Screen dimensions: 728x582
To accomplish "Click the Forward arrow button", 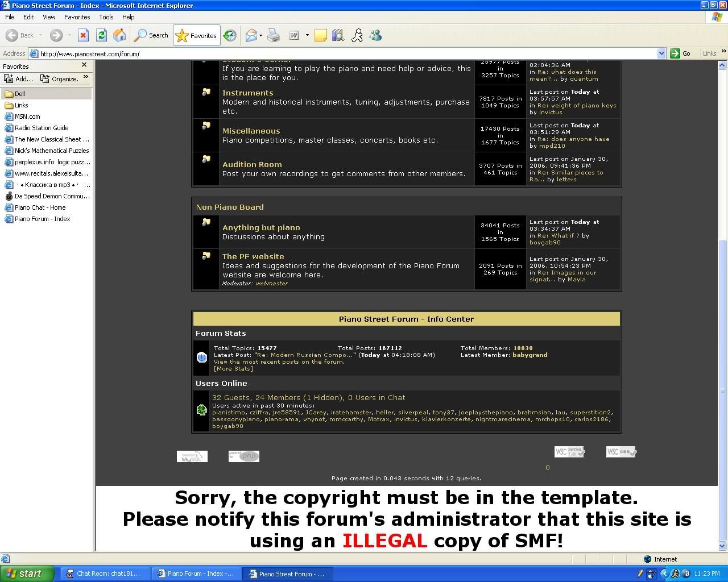I will [56, 35].
